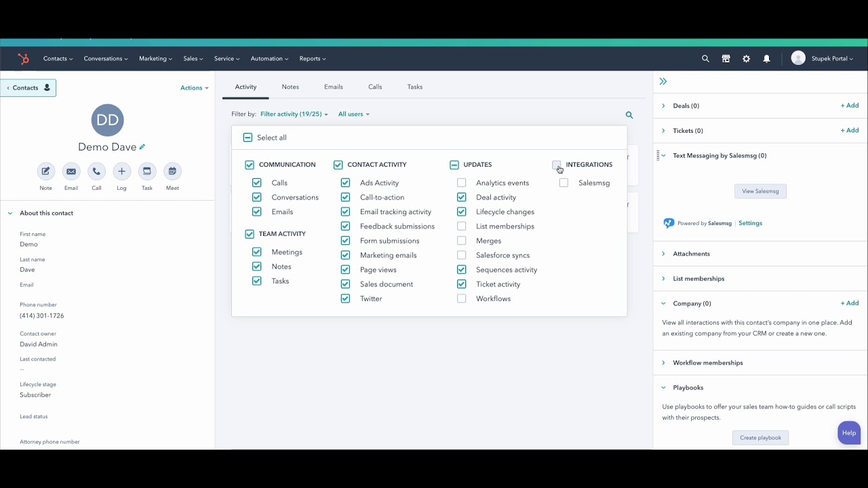Click the Call action icon
Viewport: 868px width, 488px height.
(x=96, y=171)
